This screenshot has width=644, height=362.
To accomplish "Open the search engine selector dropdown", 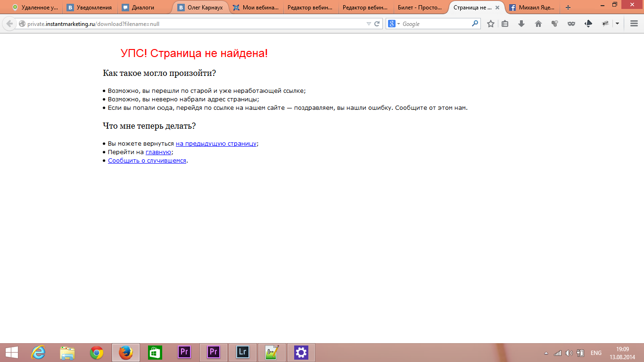I will tap(394, 24).
